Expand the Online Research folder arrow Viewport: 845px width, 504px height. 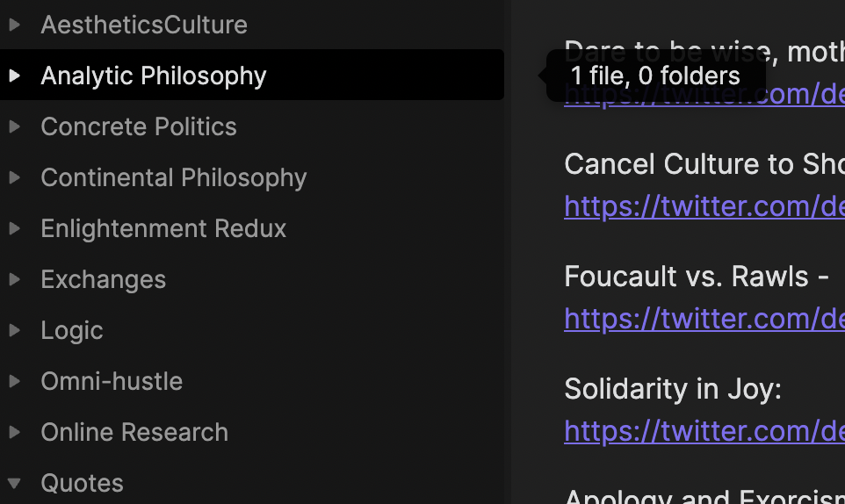click(x=13, y=432)
